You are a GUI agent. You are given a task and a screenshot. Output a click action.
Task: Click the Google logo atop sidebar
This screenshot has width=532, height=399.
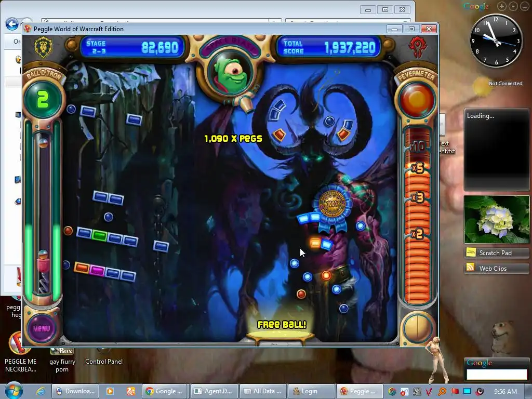tap(476, 6)
